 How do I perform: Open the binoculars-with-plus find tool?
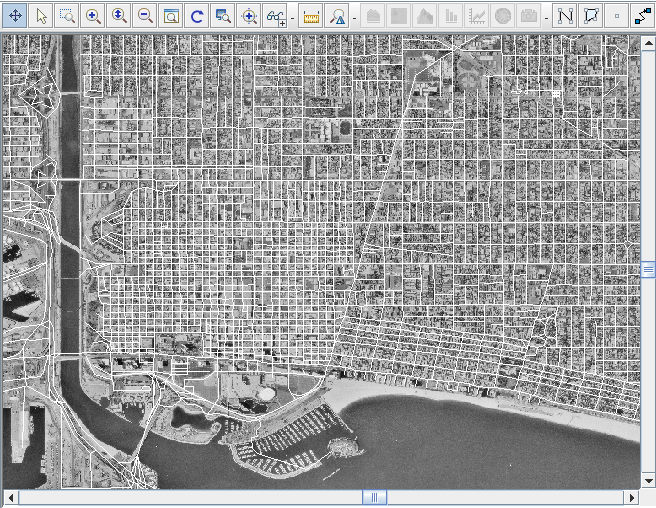click(x=276, y=16)
